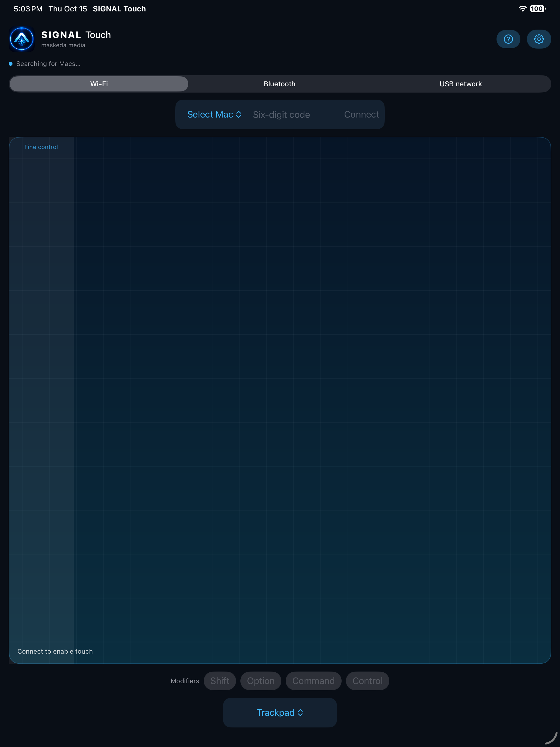This screenshot has height=747, width=560.
Task: Tap the status bar time 5:03 PM
Action: click(28, 9)
